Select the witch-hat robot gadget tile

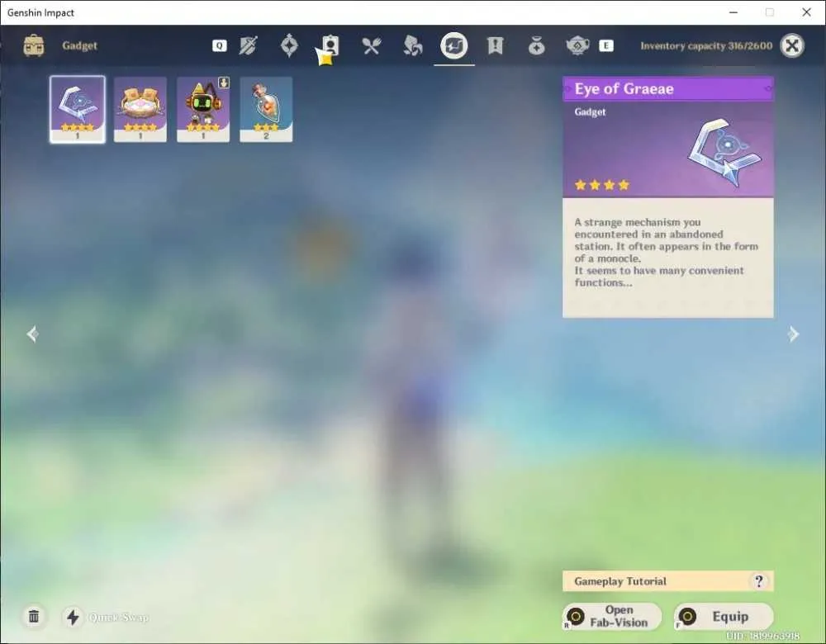203,110
